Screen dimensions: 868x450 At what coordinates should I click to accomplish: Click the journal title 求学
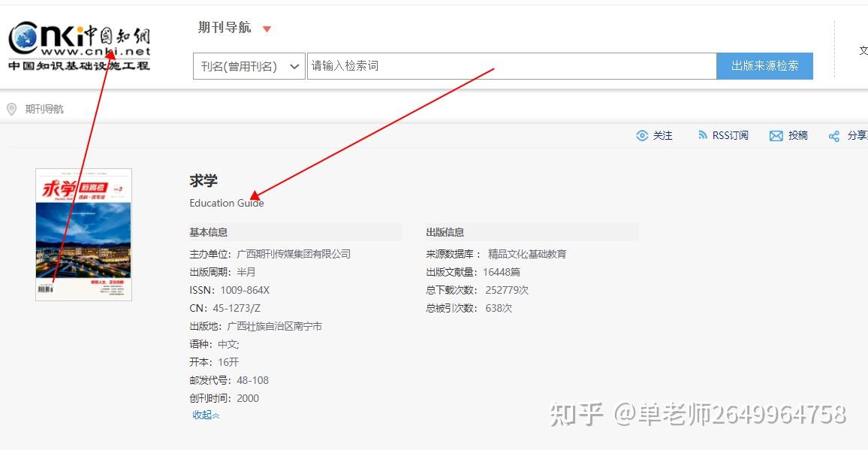click(x=203, y=180)
